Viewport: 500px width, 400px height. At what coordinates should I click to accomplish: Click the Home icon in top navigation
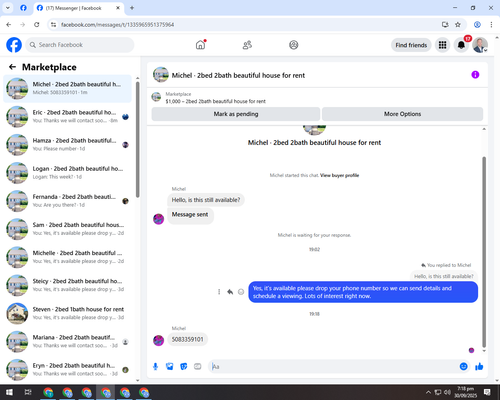pyautogui.click(x=200, y=45)
